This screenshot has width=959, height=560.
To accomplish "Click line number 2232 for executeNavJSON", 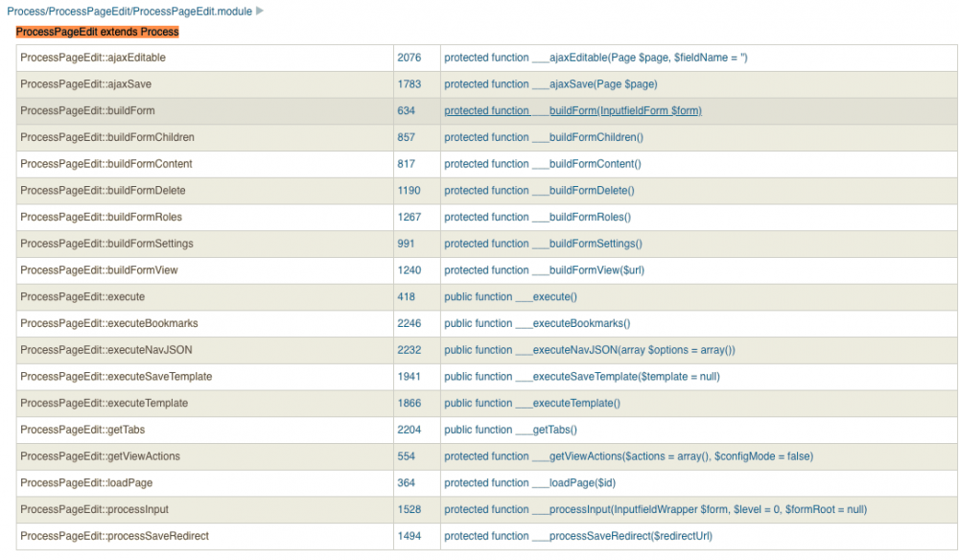I will pyautogui.click(x=409, y=350).
